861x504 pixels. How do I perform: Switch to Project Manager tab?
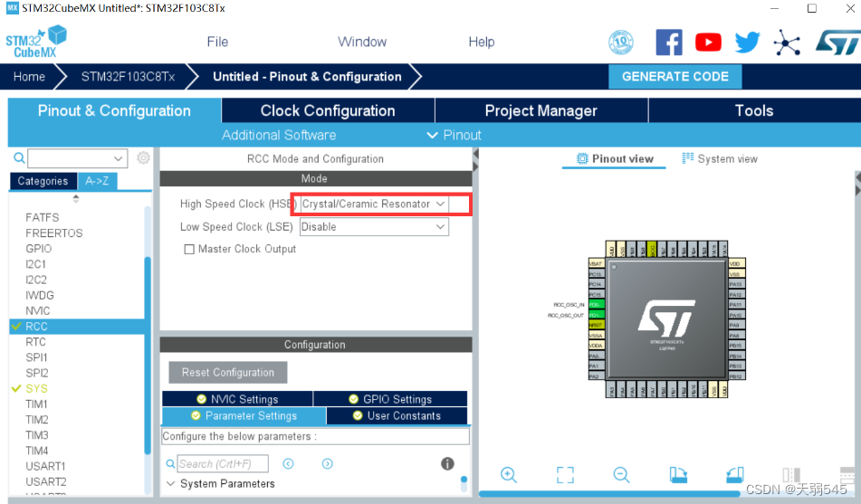541,110
